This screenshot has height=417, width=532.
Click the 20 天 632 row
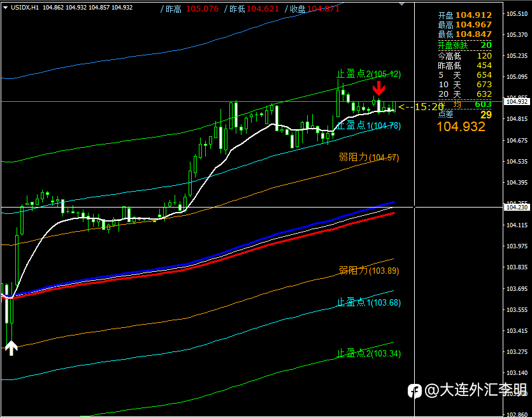464,94
